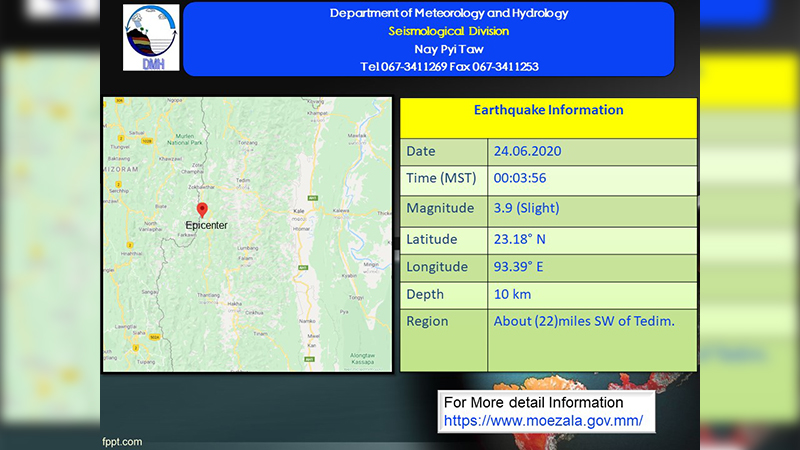Click the Region description about Tedim
Viewport: 800px width, 450px height.
pos(584,321)
